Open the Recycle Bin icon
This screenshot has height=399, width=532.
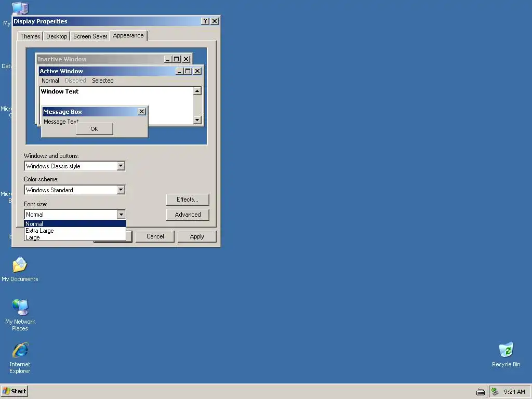click(506, 354)
